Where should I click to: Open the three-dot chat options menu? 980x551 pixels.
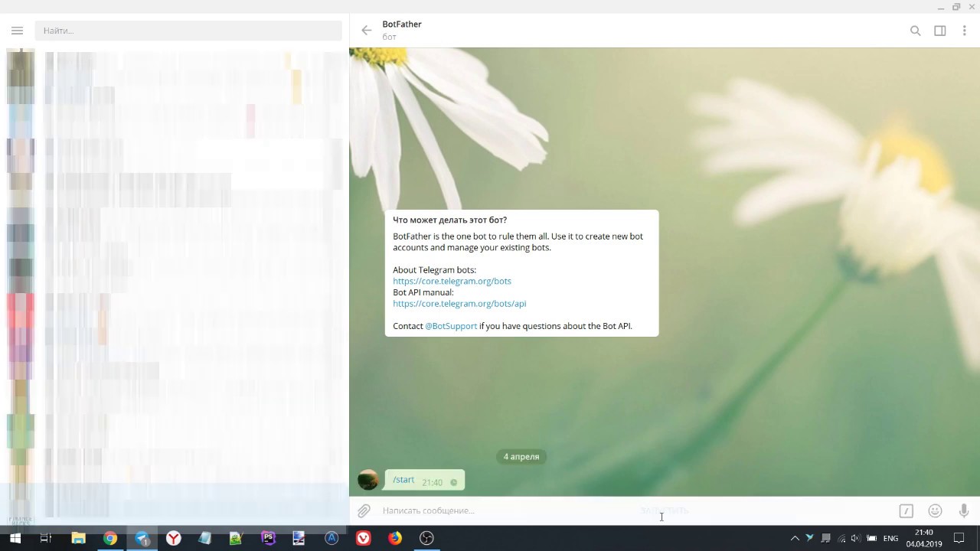pos(964,31)
